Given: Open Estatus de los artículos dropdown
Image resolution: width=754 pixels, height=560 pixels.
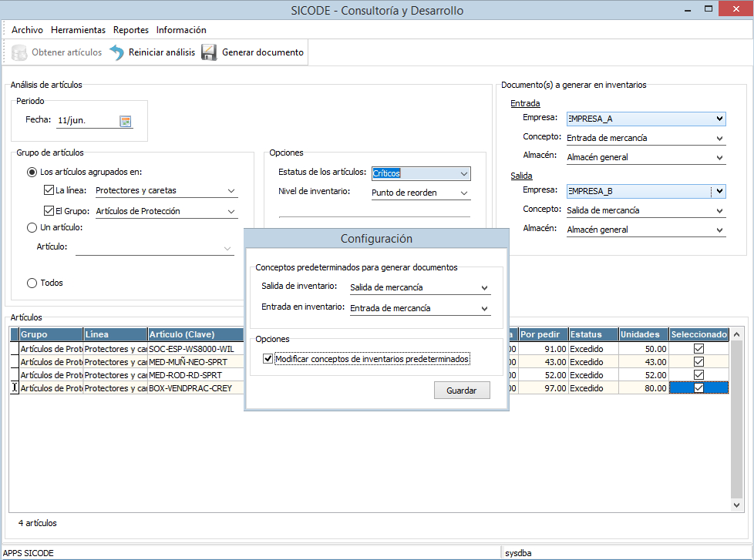Looking at the screenshot, I should pos(463,174).
